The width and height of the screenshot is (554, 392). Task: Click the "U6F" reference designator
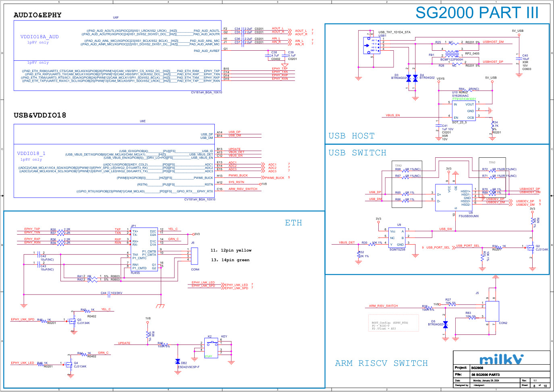tap(116, 18)
